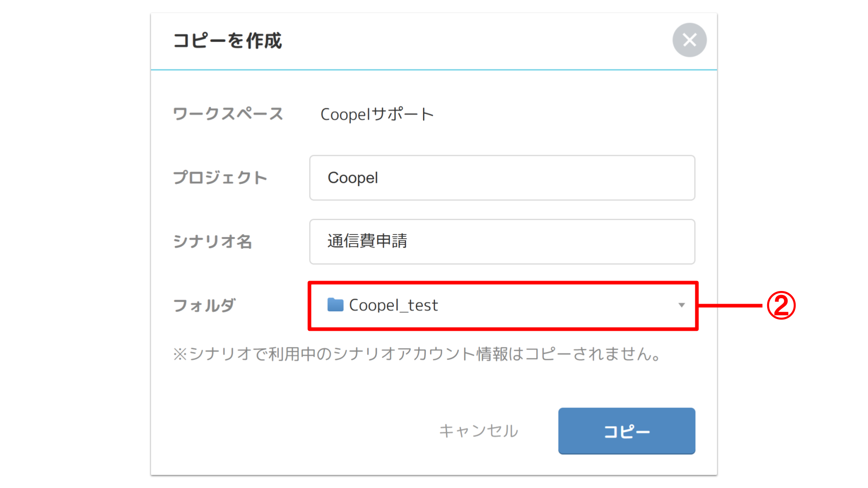Select the Coopel_test text in the folder combo box

[393, 305]
